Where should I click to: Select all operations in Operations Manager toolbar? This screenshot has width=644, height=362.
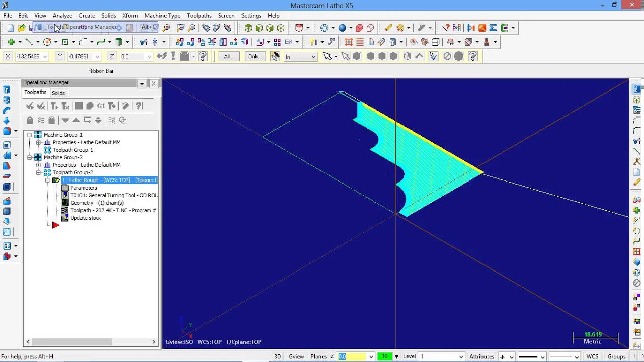click(30, 106)
